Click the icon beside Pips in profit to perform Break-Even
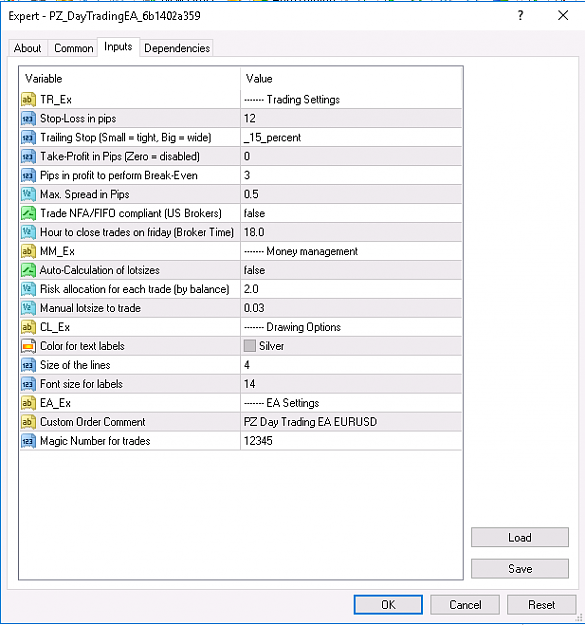585x625 pixels. [28, 175]
